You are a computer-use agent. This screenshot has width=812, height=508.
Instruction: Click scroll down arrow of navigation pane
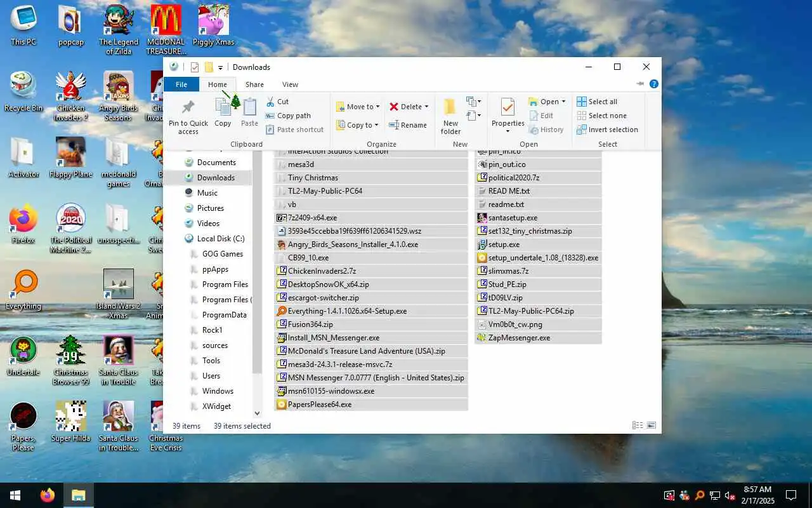tap(257, 413)
